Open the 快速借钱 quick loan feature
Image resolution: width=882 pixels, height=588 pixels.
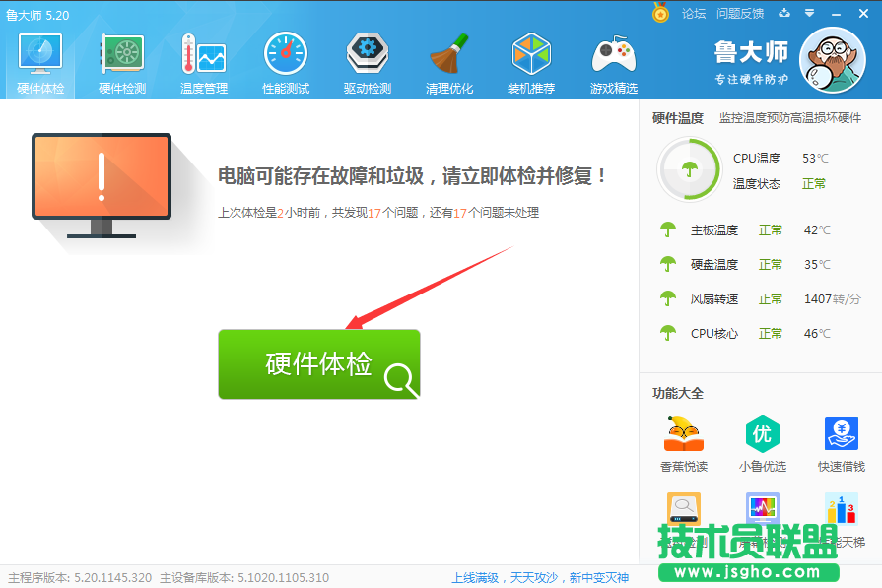pyautogui.click(x=841, y=438)
